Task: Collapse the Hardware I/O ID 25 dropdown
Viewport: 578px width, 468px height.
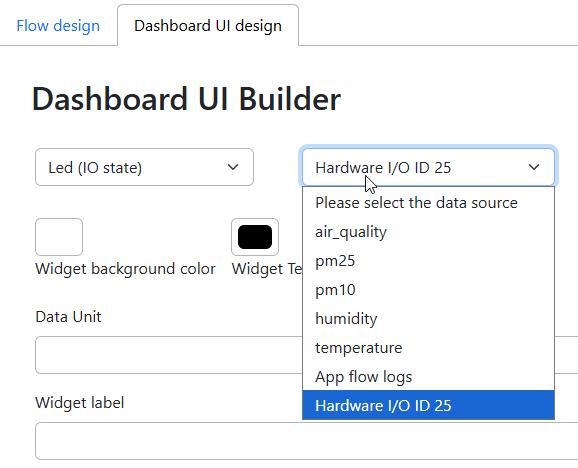Action: 428,167
